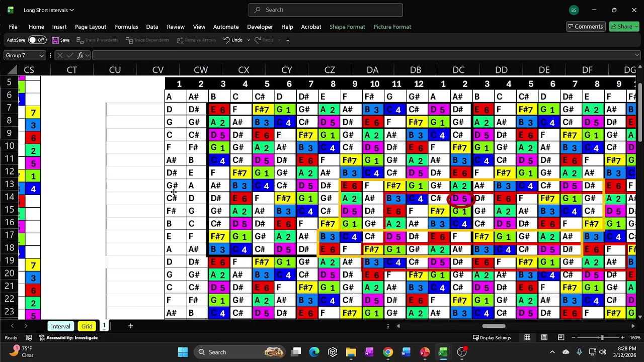The height and width of the screenshot is (362, 644).
Task: Open the Page Layout ribbon tab
Action: [91, 27]
